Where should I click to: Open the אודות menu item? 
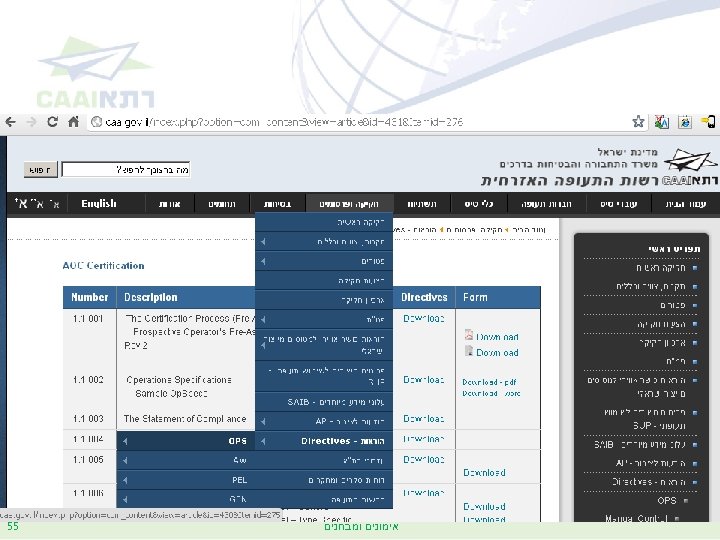tap(169, 204)
